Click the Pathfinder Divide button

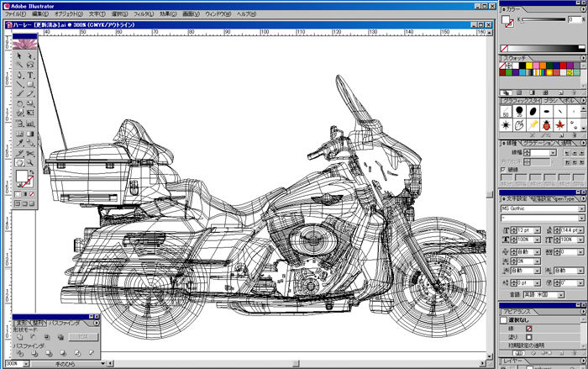point(19,353)
